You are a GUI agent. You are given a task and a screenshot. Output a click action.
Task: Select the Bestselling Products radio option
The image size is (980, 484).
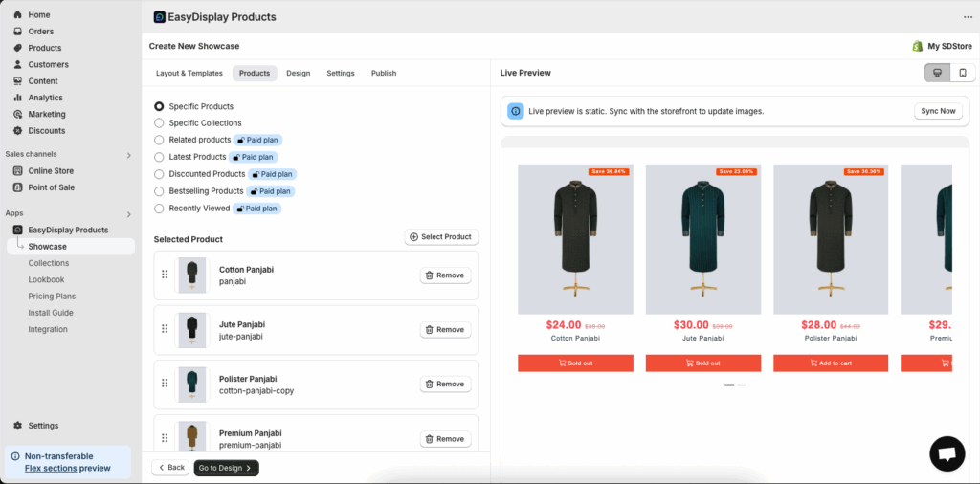pos(159,191)
